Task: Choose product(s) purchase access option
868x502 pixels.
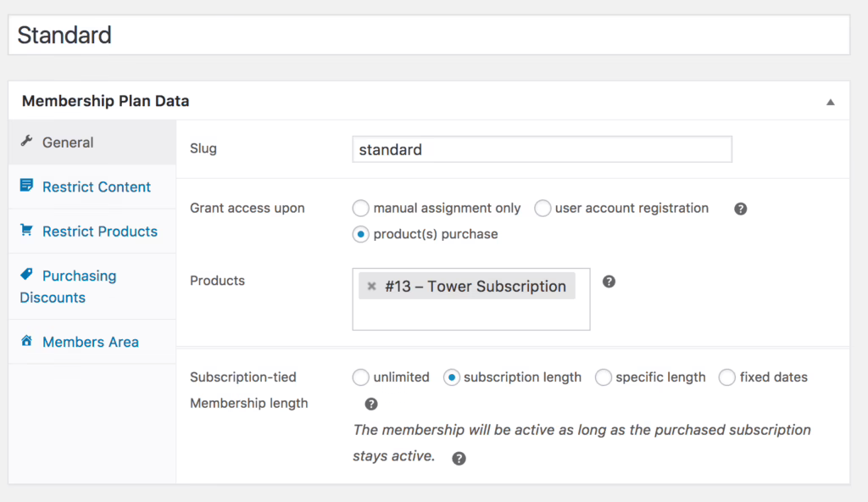Action: click(x=361, y=234)
